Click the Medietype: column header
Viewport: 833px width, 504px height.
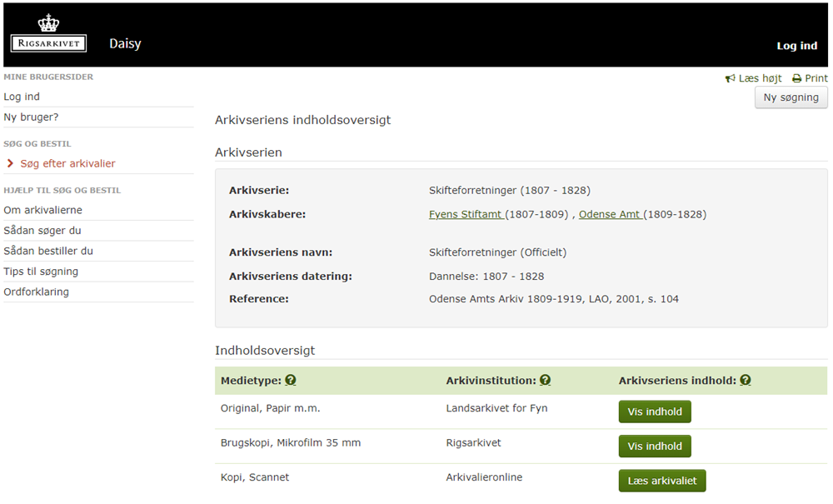(x=251, y=381)
